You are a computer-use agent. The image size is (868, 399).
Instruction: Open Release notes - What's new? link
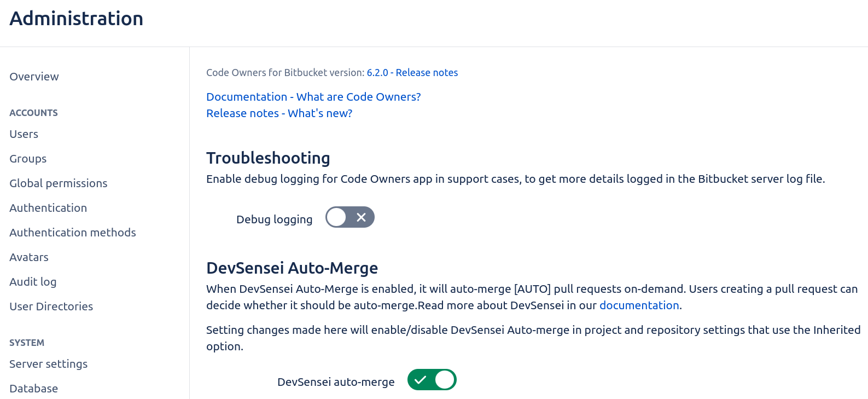(x=279, y=113)
